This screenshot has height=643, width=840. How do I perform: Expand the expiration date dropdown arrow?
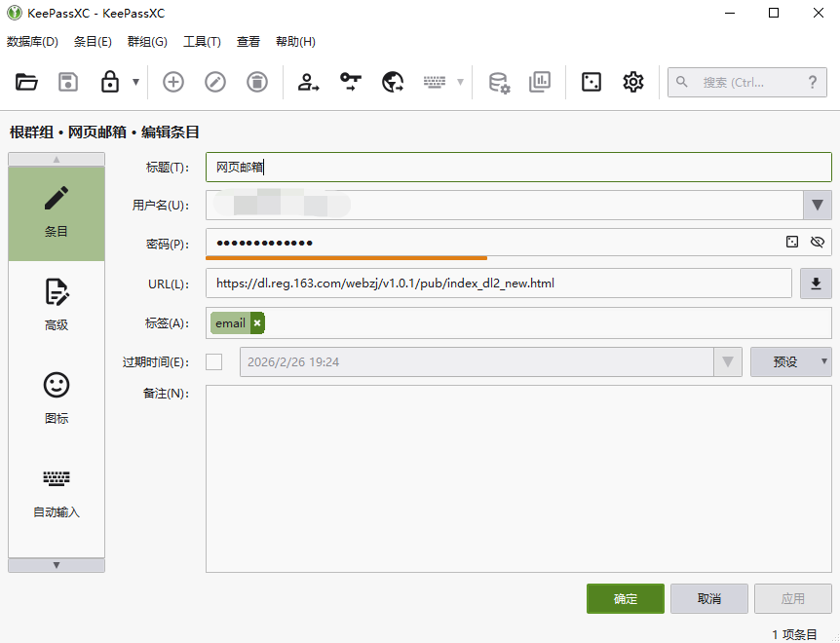[x=728, y=361]
